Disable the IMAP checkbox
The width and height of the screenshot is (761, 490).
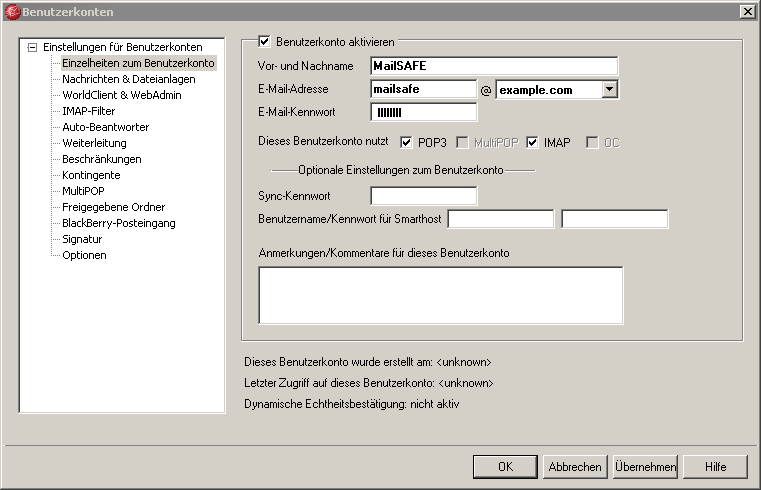tap(533, 143)
